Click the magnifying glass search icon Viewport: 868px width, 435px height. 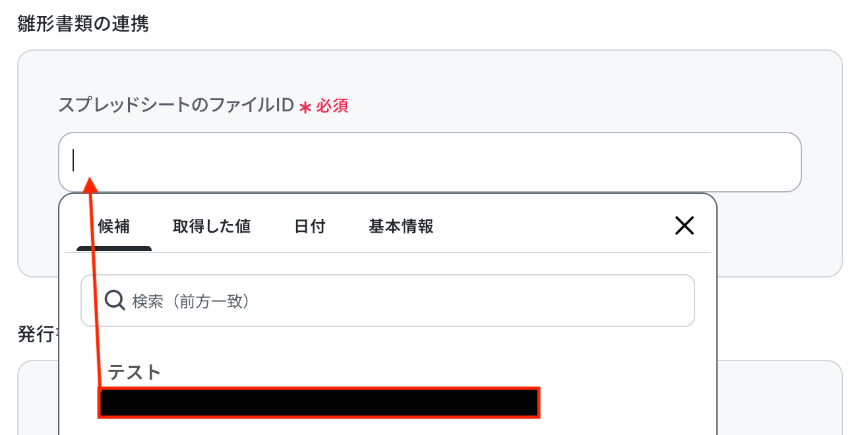(x=115, y=301)
